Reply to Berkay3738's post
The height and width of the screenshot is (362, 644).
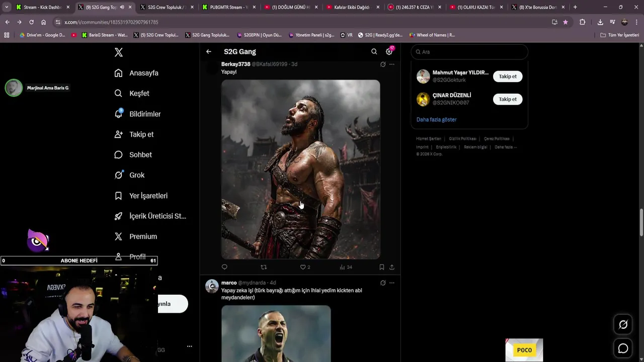224,267
